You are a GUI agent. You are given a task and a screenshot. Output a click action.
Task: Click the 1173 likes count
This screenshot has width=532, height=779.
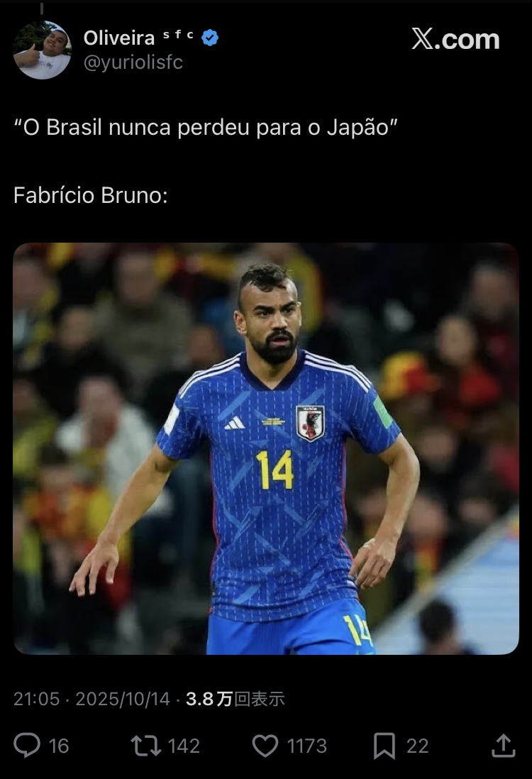coord(307,746)
